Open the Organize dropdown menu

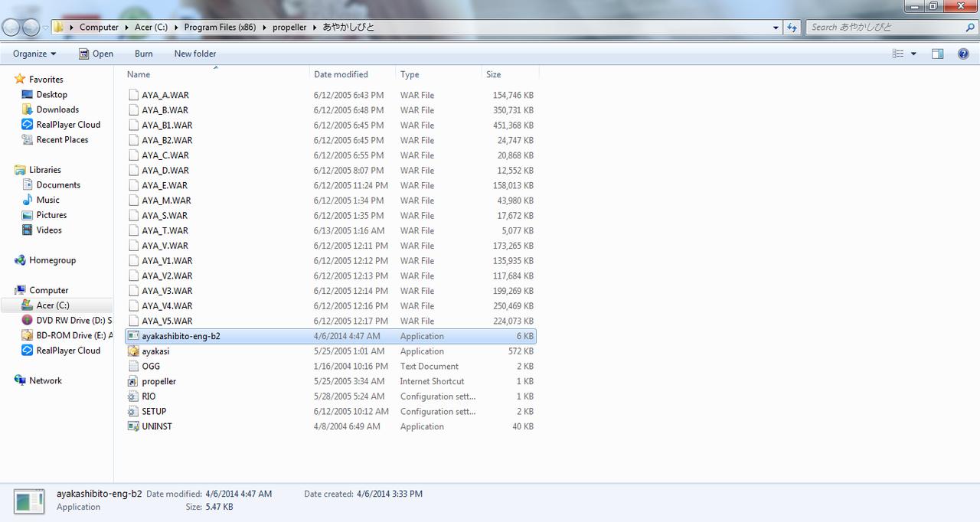(34, 54)
